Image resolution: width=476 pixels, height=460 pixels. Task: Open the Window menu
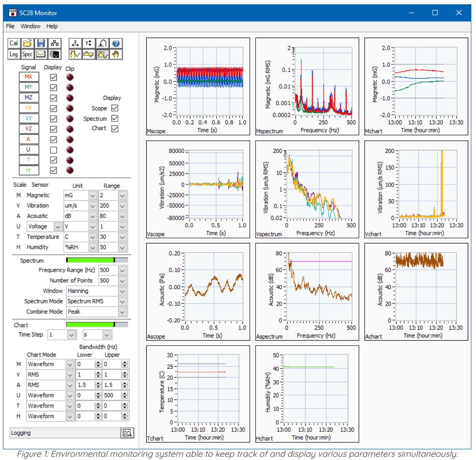[31, 26]
